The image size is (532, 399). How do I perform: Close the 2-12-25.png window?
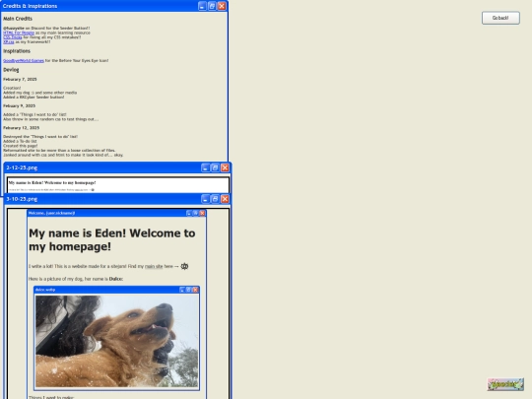(x=225, y=167)
